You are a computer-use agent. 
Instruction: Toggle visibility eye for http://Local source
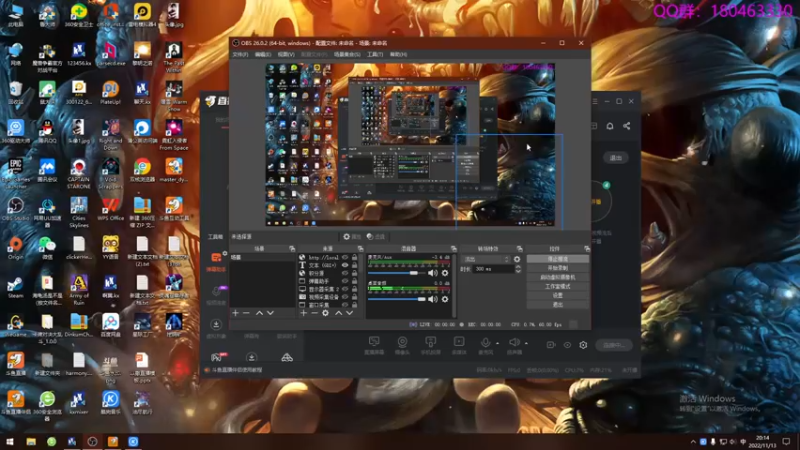345,258
